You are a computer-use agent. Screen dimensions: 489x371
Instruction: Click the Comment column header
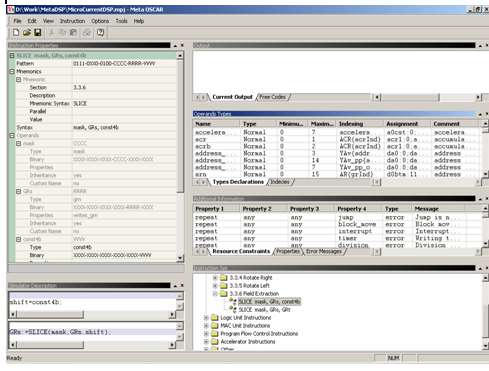pos(456,124)
